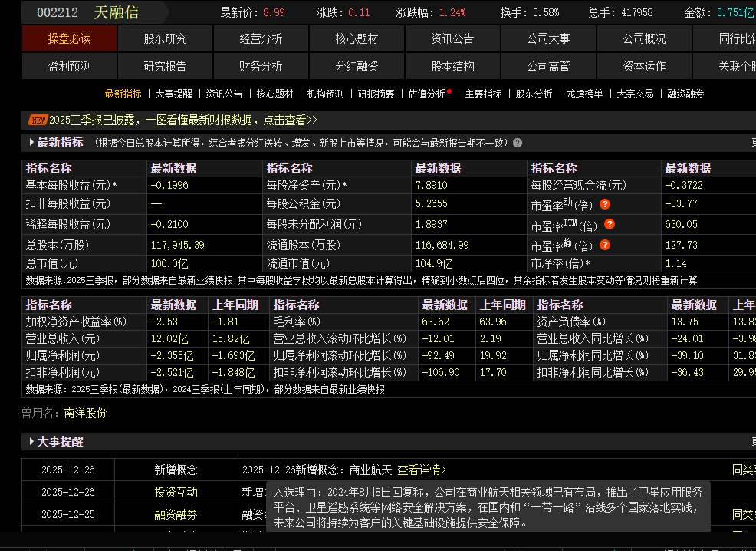This screenshot has height=551, width=756.
Task: Switch to the 股东研究 tab
Action: pyautogui.click(x=166, y=38)
